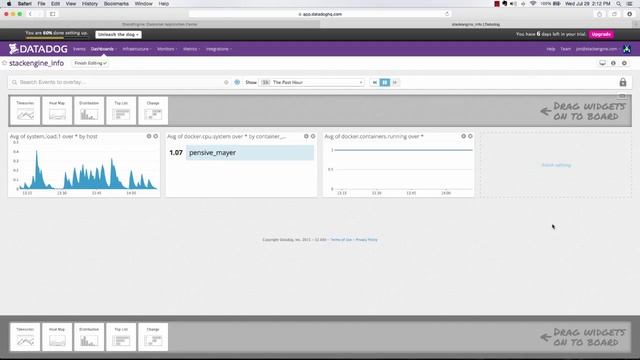Open Spotlight search in the menu bar
Viewport: 640px width, 360px height.
coord(618,4)
